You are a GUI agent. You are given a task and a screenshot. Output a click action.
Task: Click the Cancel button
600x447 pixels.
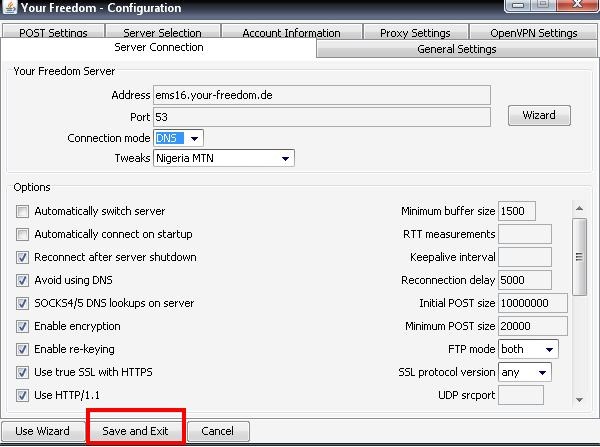218,431
